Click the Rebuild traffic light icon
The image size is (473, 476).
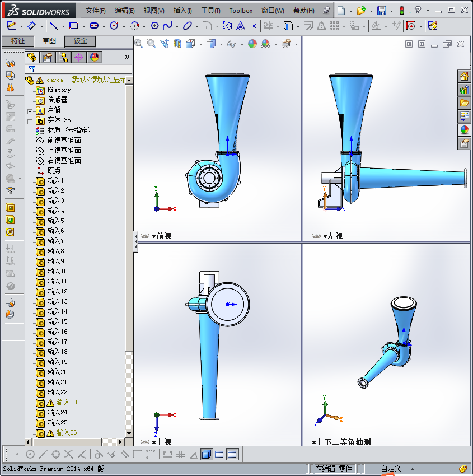[402, 11]
